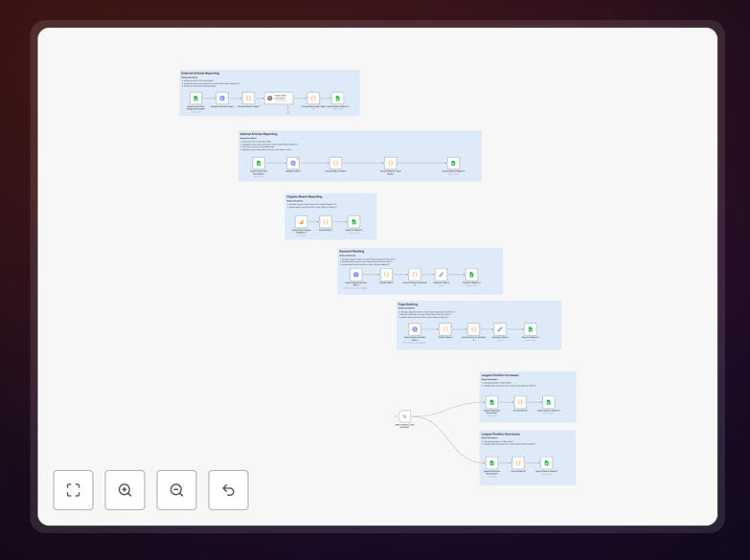This screenshot has width=750, height=560.
Task: Select the purple analyze node in Internal Articles Reporting
Action: pos(293,163)
